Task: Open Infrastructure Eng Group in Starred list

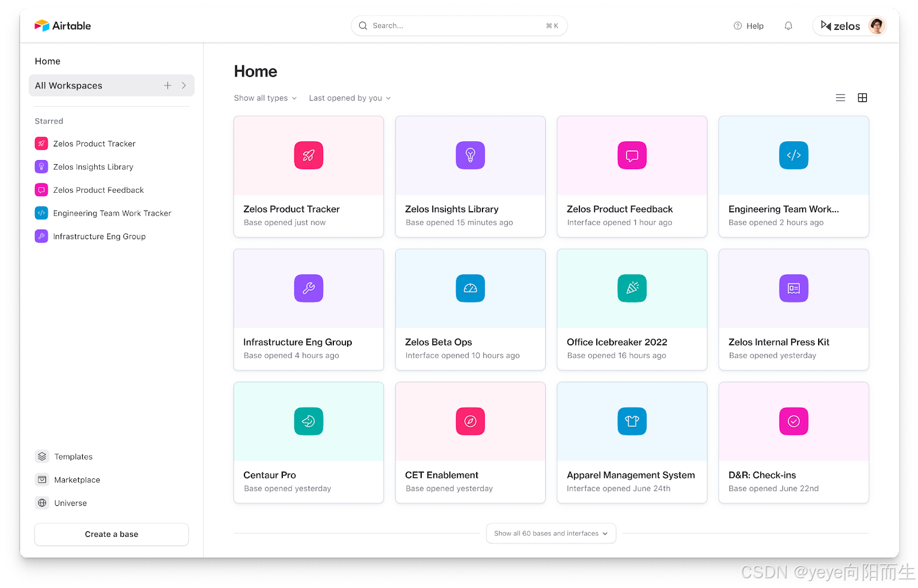Action: tap(100, 236)
